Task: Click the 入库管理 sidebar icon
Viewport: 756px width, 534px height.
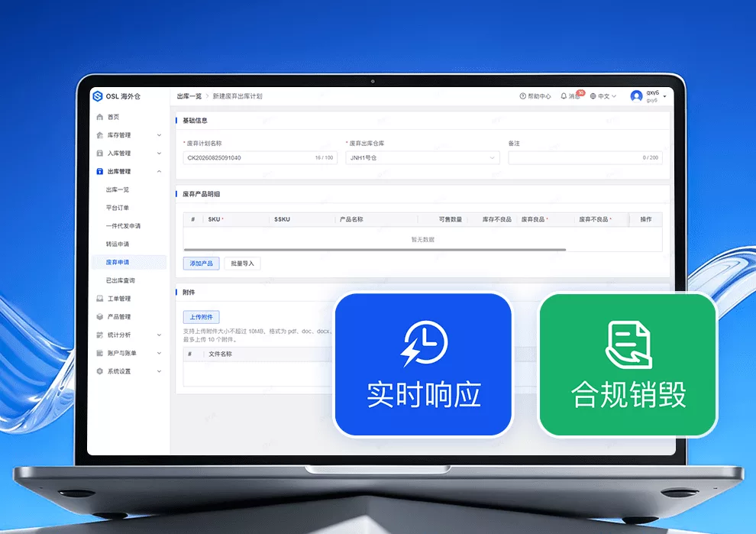Action: click(x=100, y=154)
